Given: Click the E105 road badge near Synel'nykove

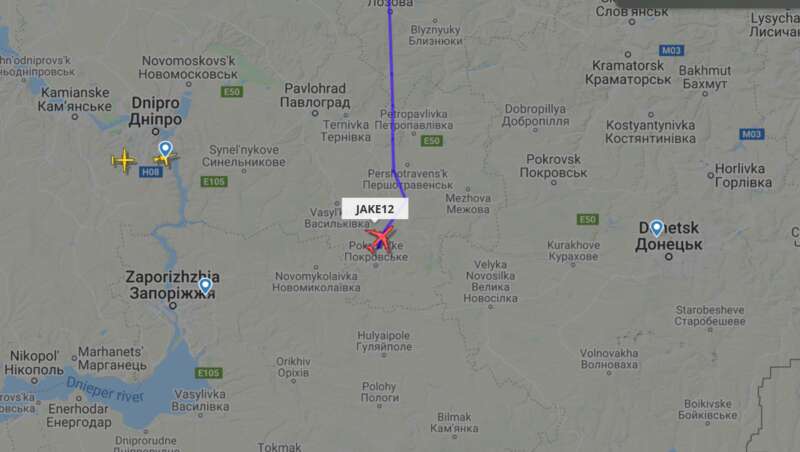Looking at the screenshot, I should [214, 182].
